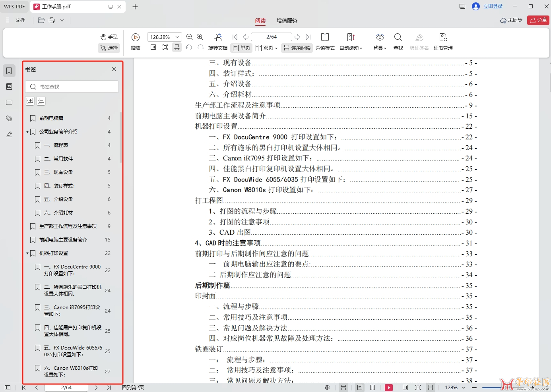
Task: Activate the Select tool (选择)
Action: [109, 48]
